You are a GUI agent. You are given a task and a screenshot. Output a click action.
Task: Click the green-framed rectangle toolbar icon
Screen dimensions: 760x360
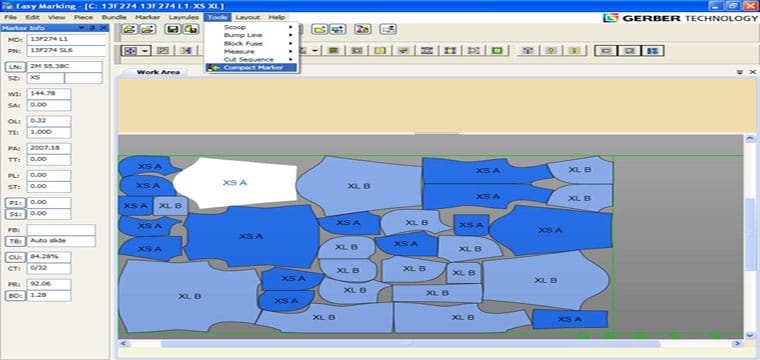point(497,50)
